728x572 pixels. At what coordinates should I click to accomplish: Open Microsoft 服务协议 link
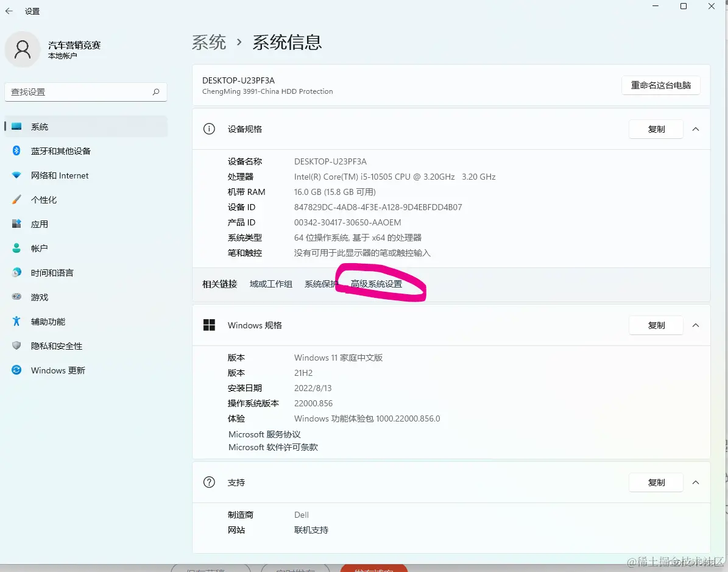[264, 434]
